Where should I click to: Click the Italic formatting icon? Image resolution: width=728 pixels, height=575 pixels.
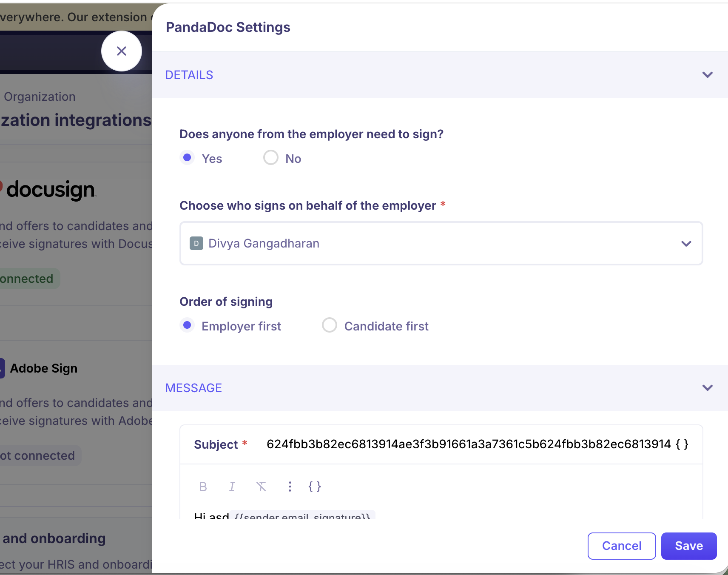coord(232,487)
